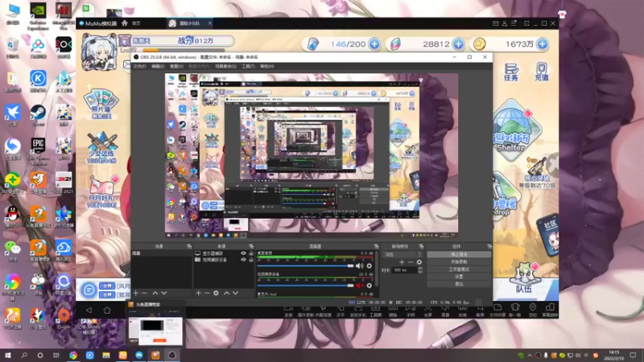Open the GeForce Experience desktop icon
Viewport: 644px width, 362px height.
(x=38, y=16)
